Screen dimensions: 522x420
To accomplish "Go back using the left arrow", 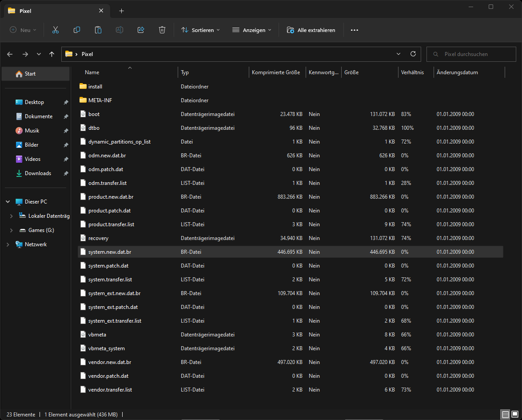I will pyautogui.click(x=10, y=54).
